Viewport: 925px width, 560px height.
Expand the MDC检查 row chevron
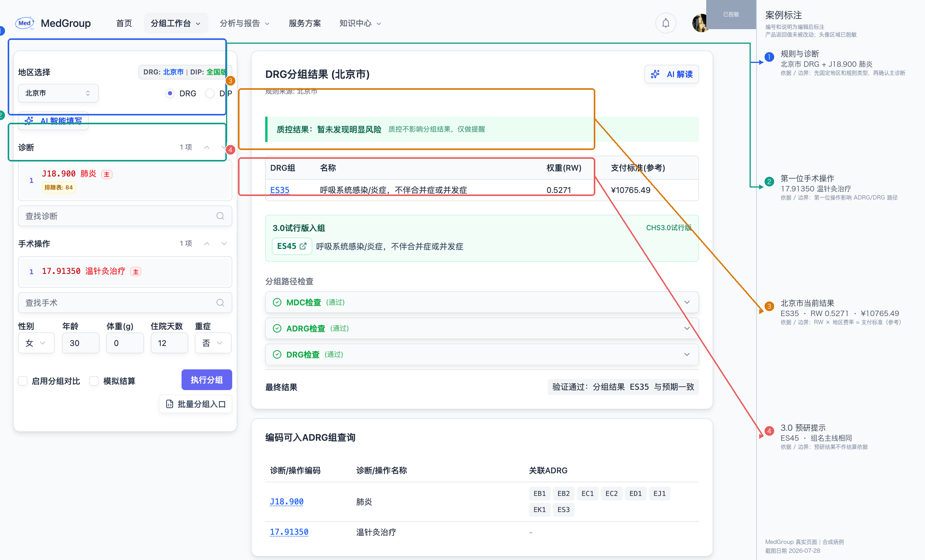[x=687, y=302]
